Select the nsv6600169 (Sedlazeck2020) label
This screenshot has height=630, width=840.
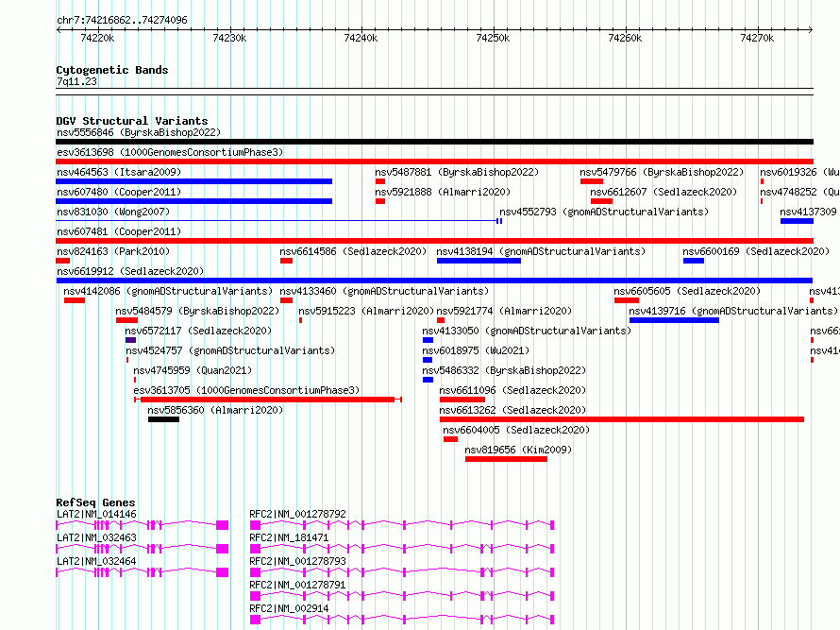(x=756, y=251)
